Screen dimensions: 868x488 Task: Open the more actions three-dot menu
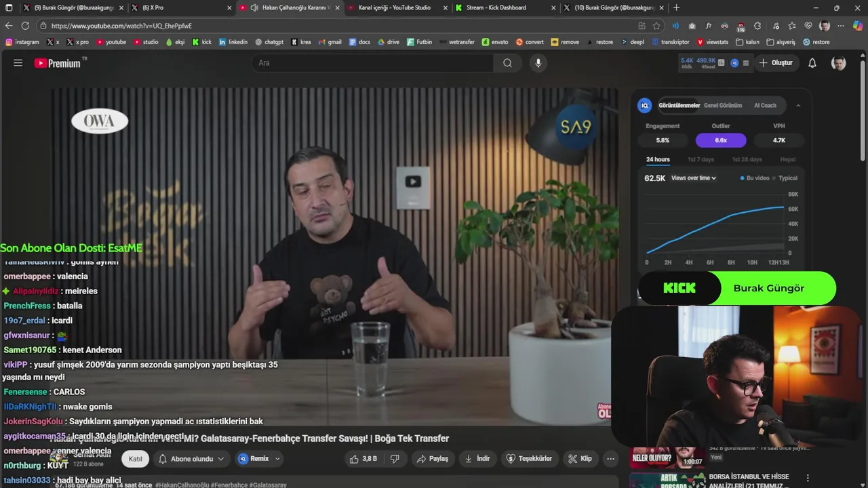pos(610,459)
